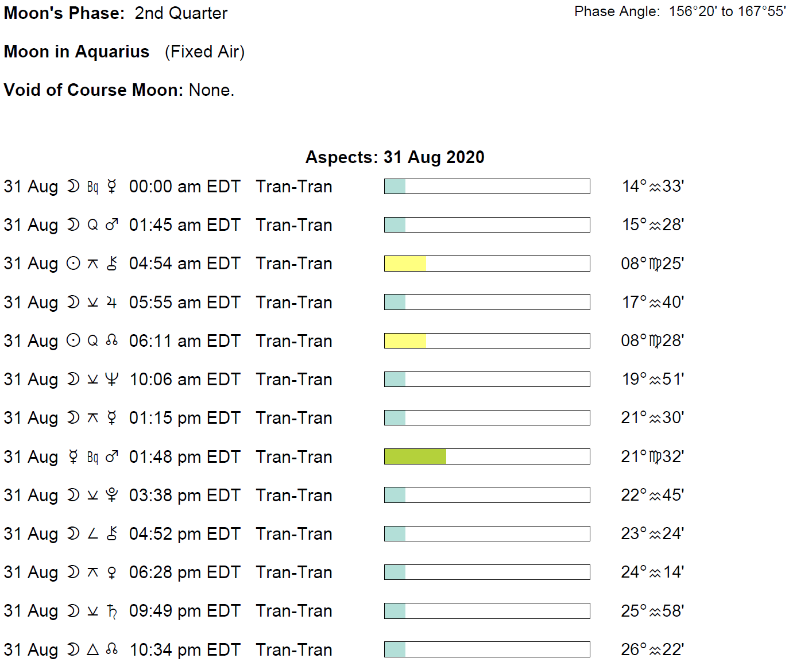Select the Neptune trident glyph at 10:06 am
Viewport: 812px width, 662px height.
(112, 380)
